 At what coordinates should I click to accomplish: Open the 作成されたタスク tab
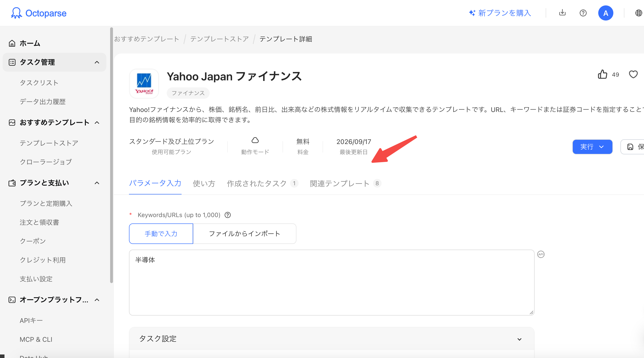coord(262,183)
